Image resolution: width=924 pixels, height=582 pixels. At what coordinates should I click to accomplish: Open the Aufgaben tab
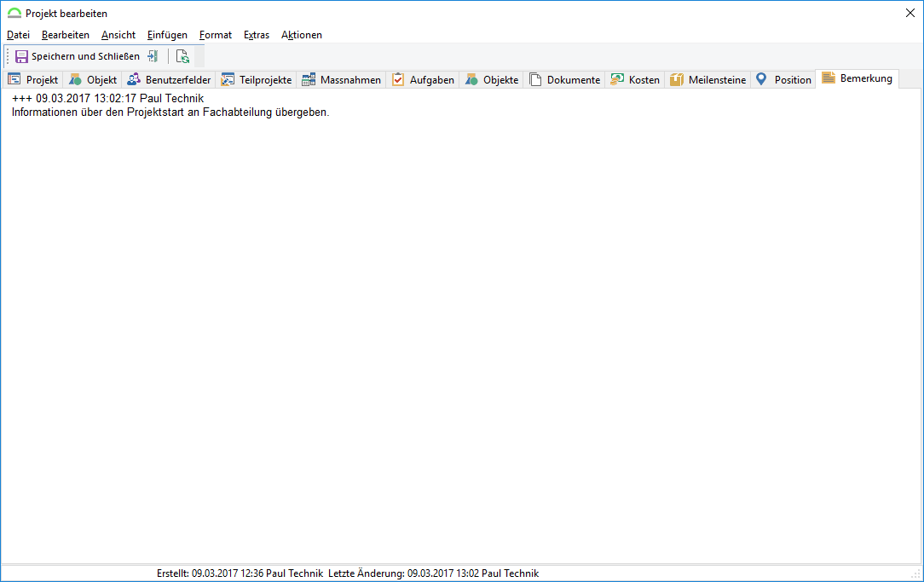[x=423, y=79]
